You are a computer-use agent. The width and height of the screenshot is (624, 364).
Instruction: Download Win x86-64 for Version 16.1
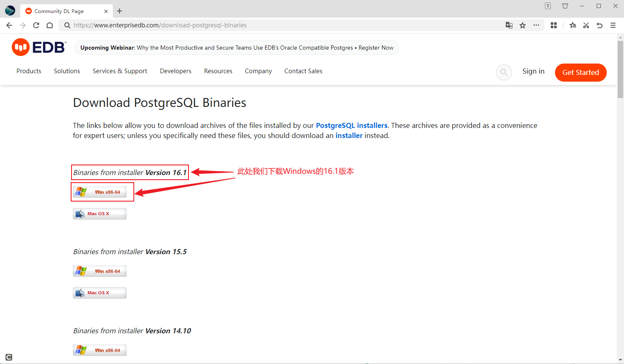[x=100, y=192]
